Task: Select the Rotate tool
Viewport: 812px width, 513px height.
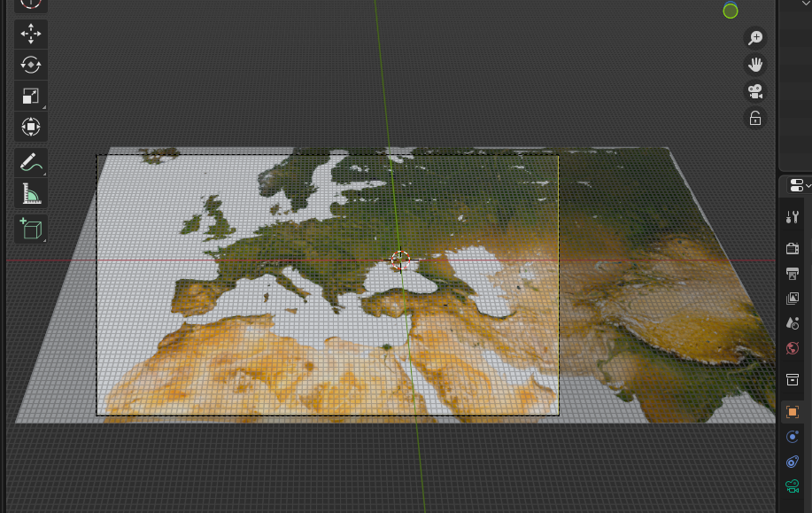Action: [31, 65]
